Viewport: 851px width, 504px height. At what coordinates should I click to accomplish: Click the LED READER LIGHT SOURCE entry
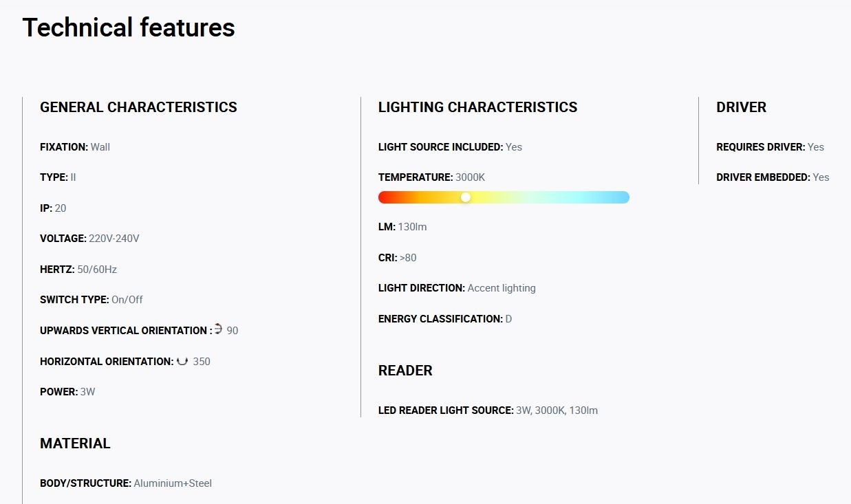[x=488, y=410]
